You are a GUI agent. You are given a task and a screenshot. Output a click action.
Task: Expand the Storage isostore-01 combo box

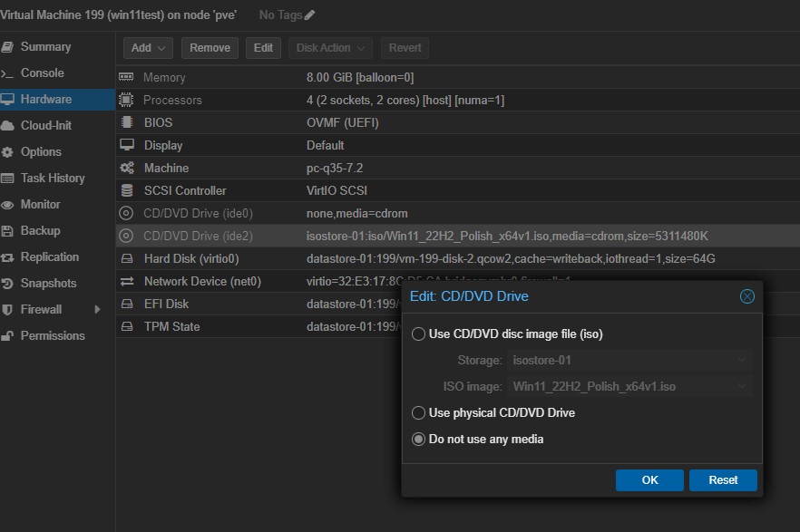(742, 361)
